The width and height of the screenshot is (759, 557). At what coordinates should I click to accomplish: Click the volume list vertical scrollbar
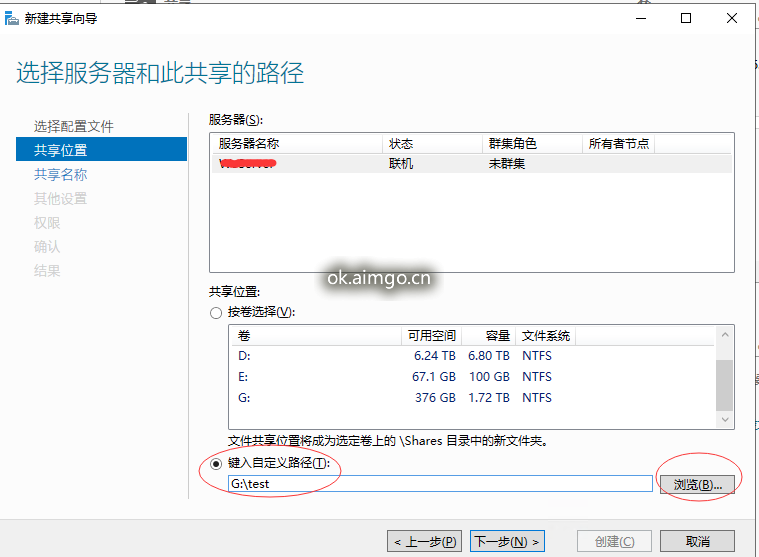[x=724, y=380]
